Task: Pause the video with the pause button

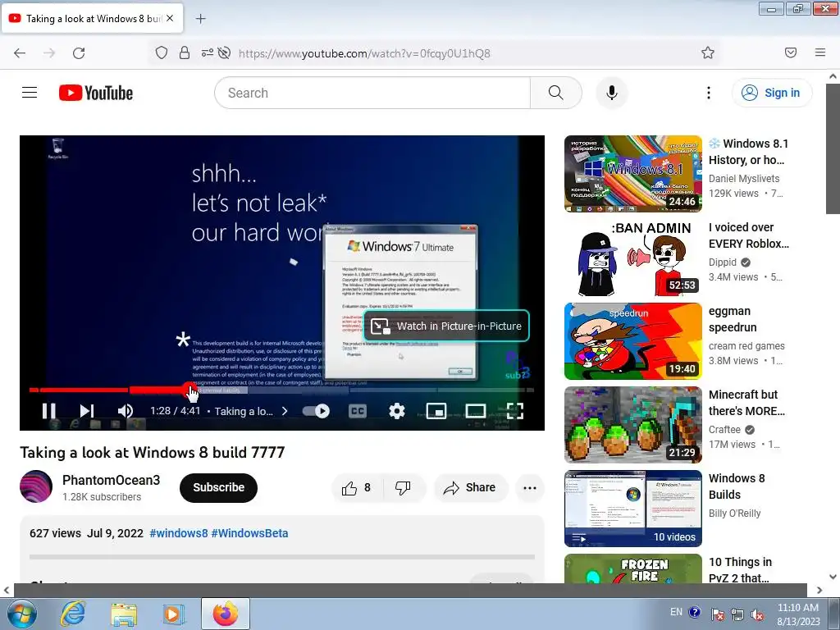Action: click(48, 411)
